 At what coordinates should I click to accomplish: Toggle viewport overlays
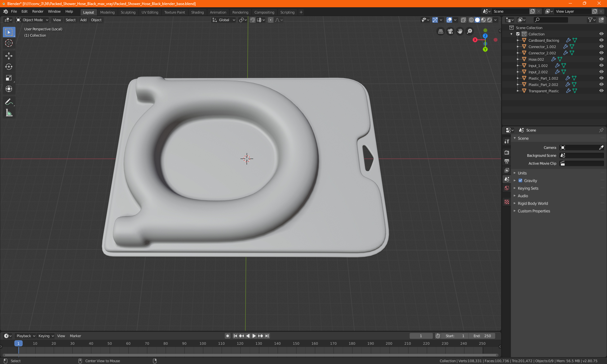(449, 20)
